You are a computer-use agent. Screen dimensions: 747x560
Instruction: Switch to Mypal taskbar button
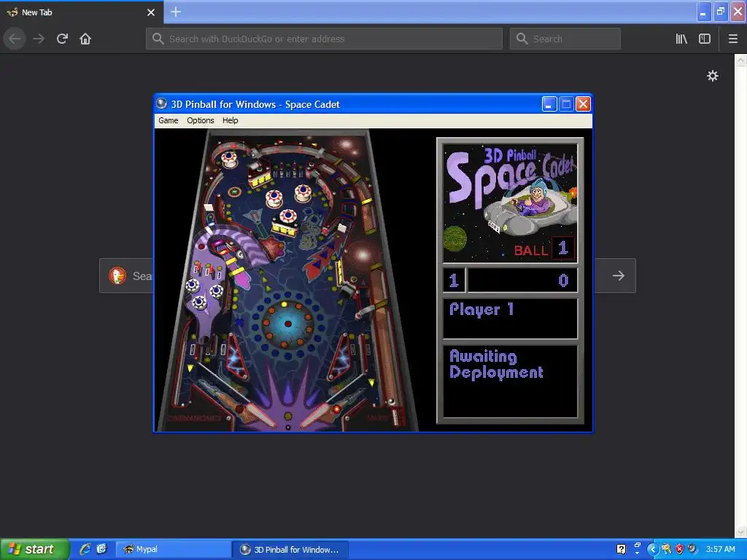173,550
